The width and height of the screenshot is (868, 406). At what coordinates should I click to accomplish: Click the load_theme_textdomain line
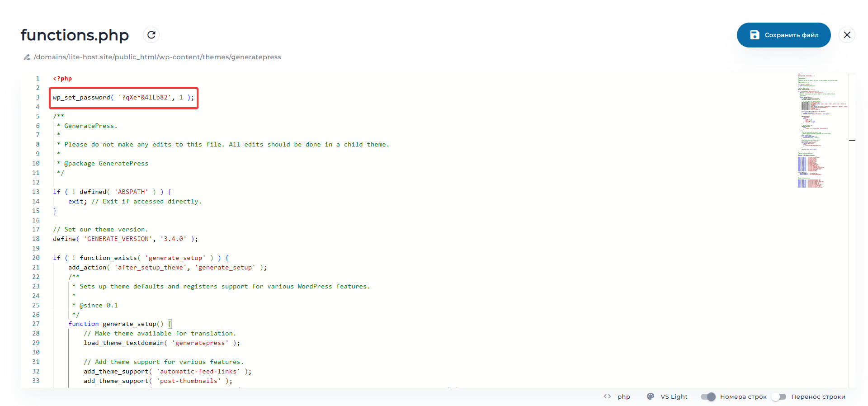162,343
